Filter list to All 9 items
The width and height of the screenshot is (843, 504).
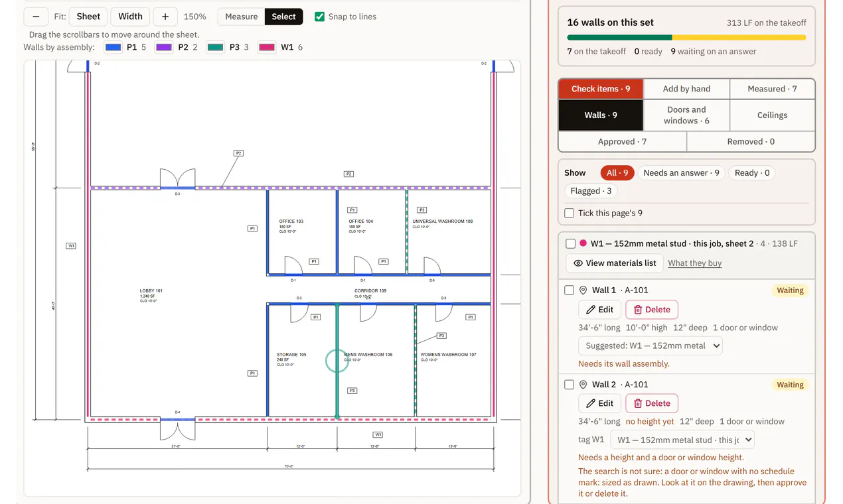[x=617, y=173]
